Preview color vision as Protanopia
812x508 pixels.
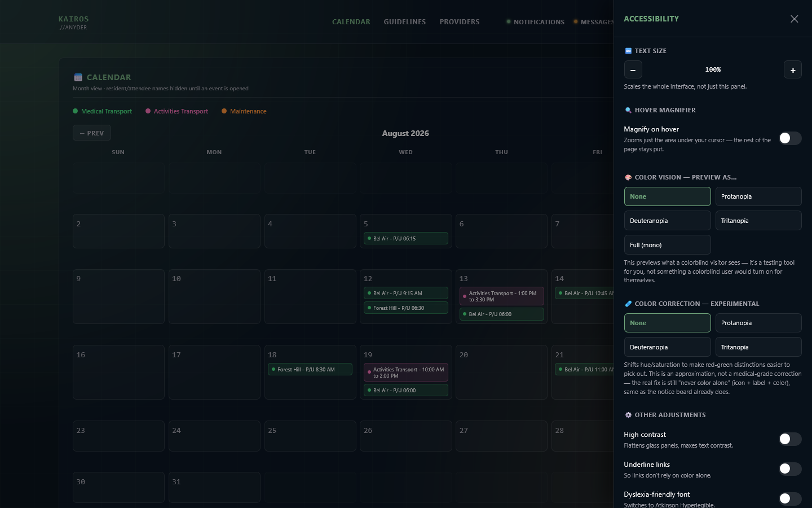(758, 196)
